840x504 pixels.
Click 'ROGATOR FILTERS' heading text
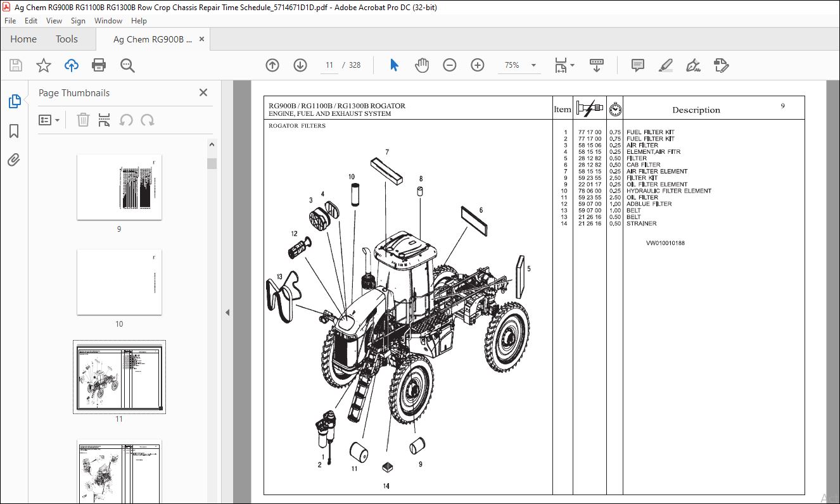coord(297,125)
